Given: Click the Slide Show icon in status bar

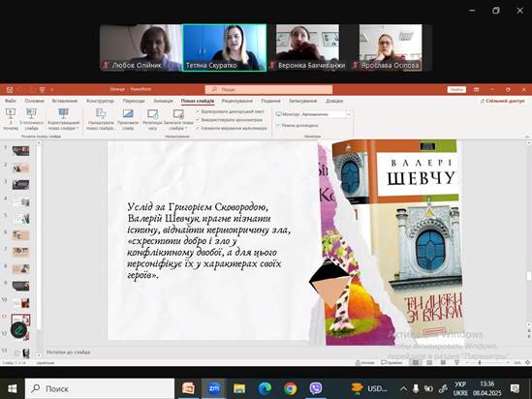Looking at the screenshot, I should pyautogui.click(x=456, y=362).
